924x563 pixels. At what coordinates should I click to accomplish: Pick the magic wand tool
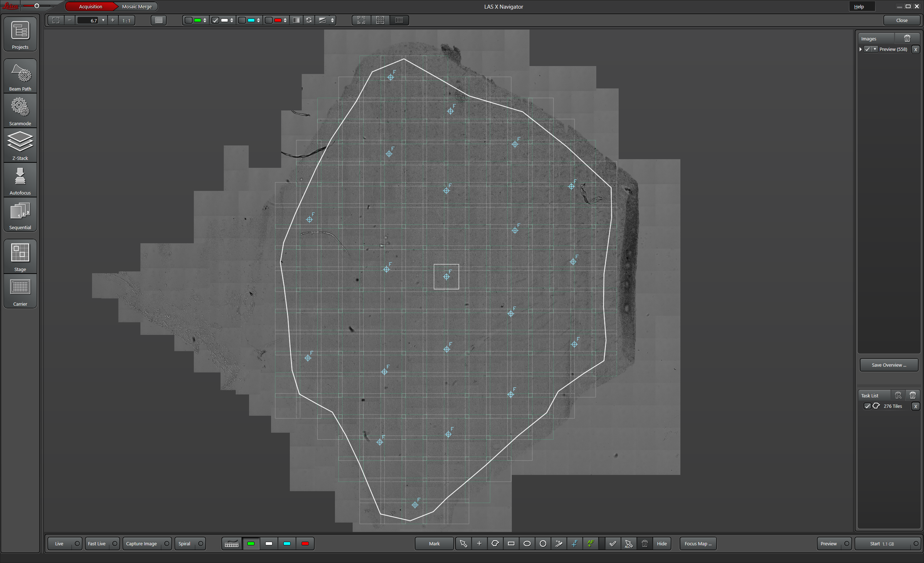coord(559,544)
